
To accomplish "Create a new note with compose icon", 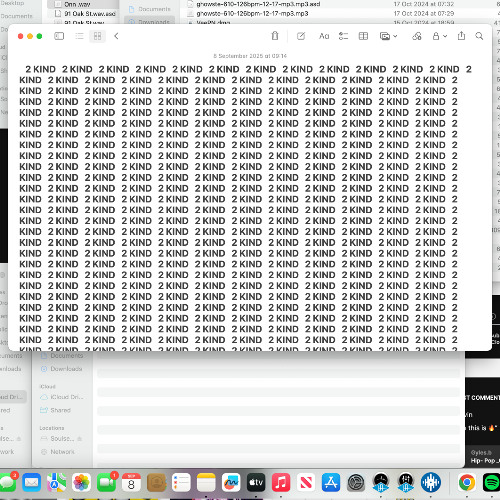I will tap(301, 36).
